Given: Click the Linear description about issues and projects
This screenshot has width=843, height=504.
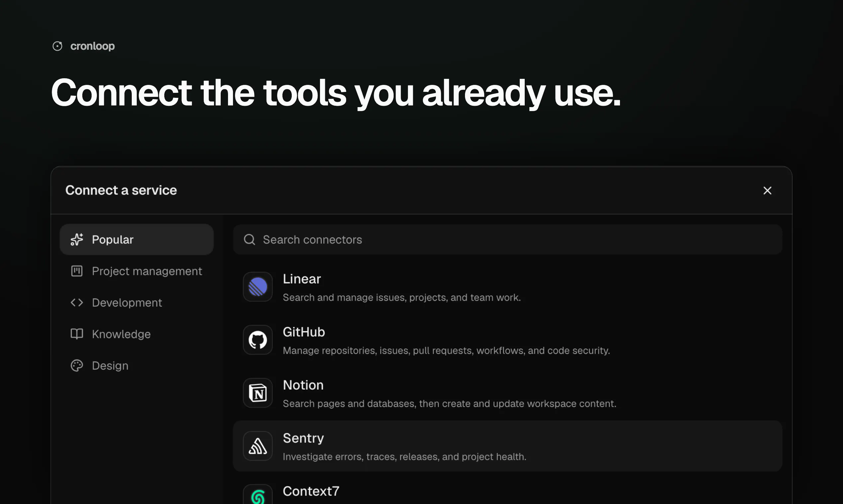Looking at the screenshot, I should (x=402, y=297).
